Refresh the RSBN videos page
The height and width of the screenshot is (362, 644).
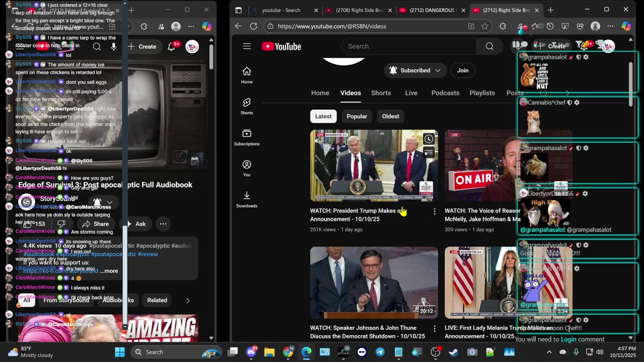[x=254, y=26]
